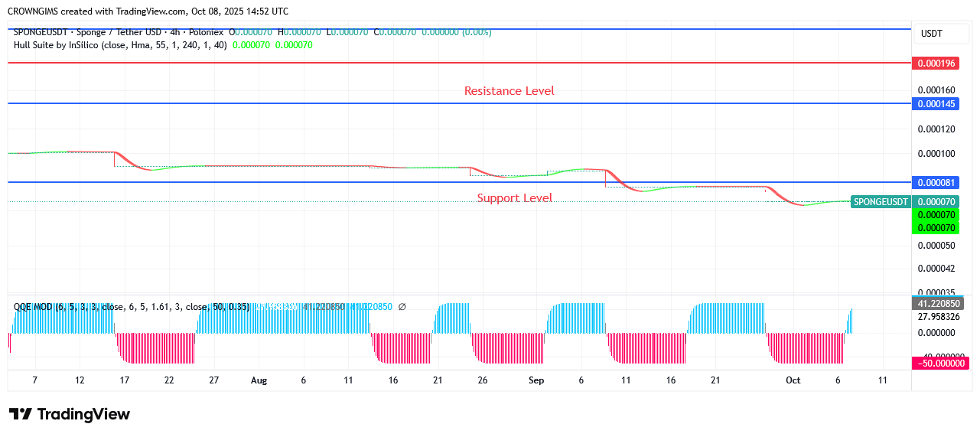Select the blue 0.000145 price label

click(936, 103)
